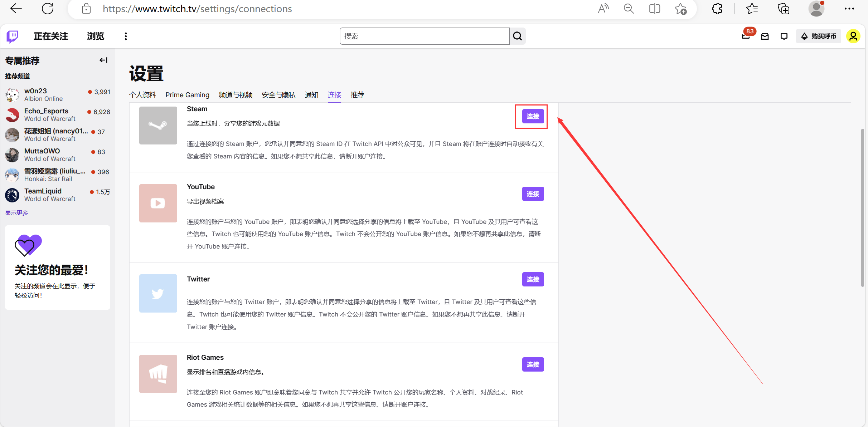This screenshot has height=427, width=868.
Task: Open the notifications bubble icon
Action: [784, 36]
